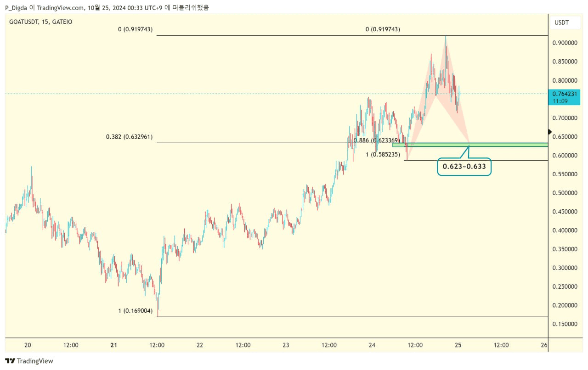Click 0.850000 on the price axis
Image resolution: width=588 pixels, height=370 pixels.
pyautogui.click(x=565, y=62)
